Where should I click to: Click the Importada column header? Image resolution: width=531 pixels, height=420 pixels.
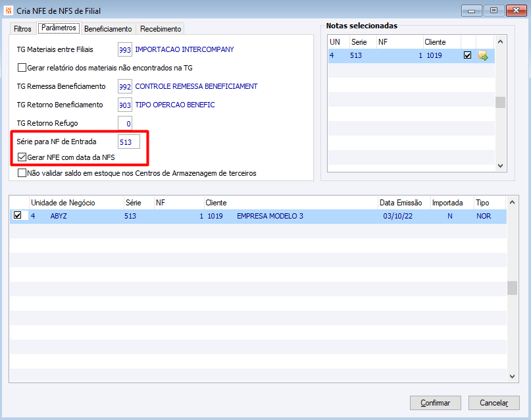coord(452,203)
